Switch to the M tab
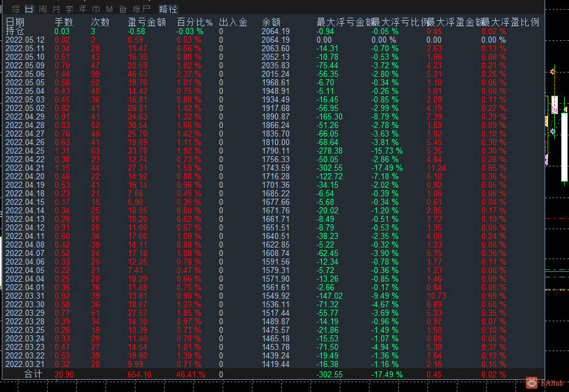Image resolution: width=569 pixels, height=392 pixels. point(109,9)
